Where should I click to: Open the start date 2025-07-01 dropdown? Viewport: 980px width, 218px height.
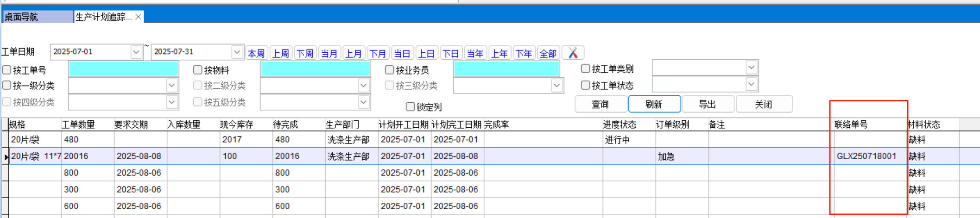click(136, 52)
